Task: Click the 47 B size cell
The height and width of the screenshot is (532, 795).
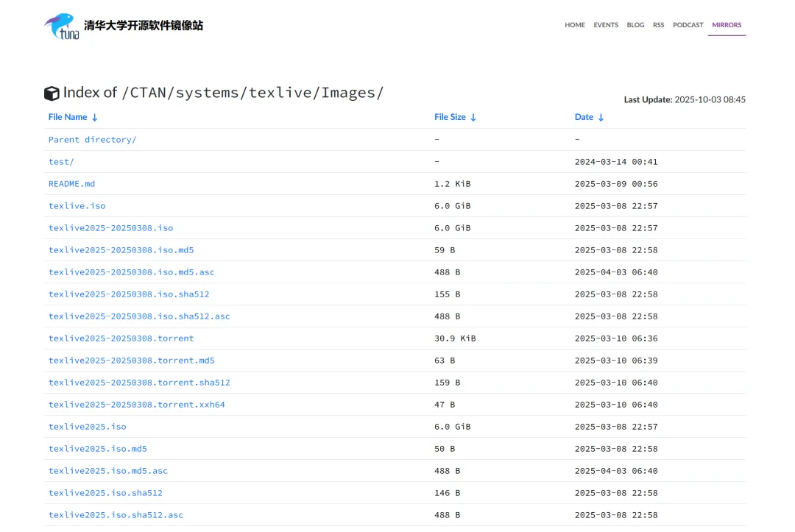Action: 445,404
